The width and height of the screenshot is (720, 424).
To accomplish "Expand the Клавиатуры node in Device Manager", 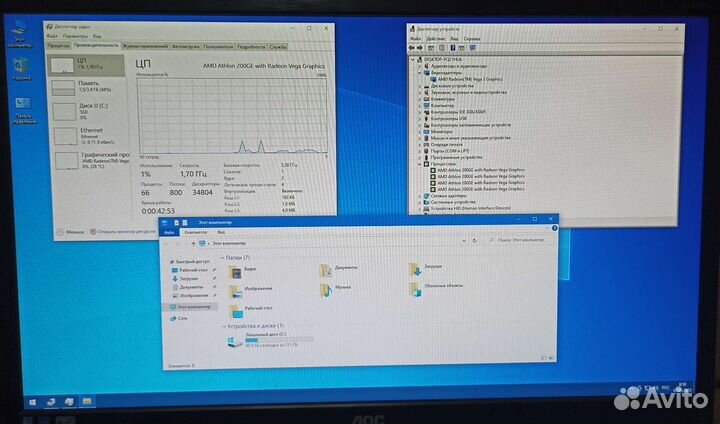I will [419, 99].
